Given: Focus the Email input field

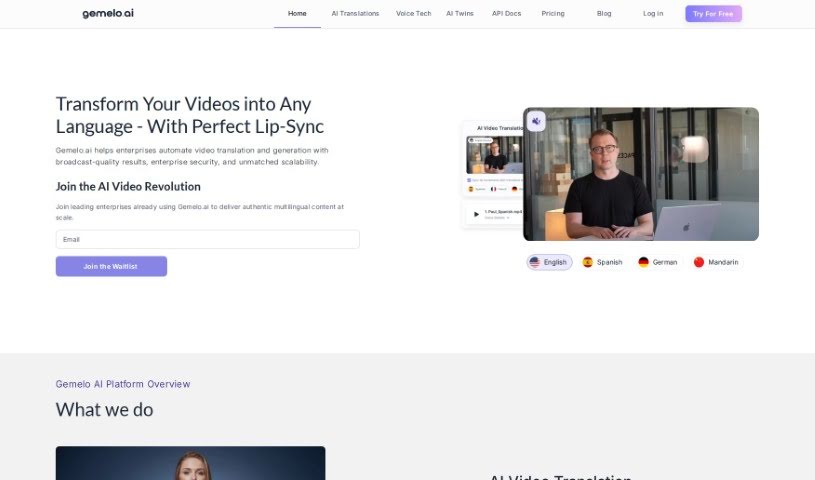Looking at the screenshot, I should coord(207,239).
